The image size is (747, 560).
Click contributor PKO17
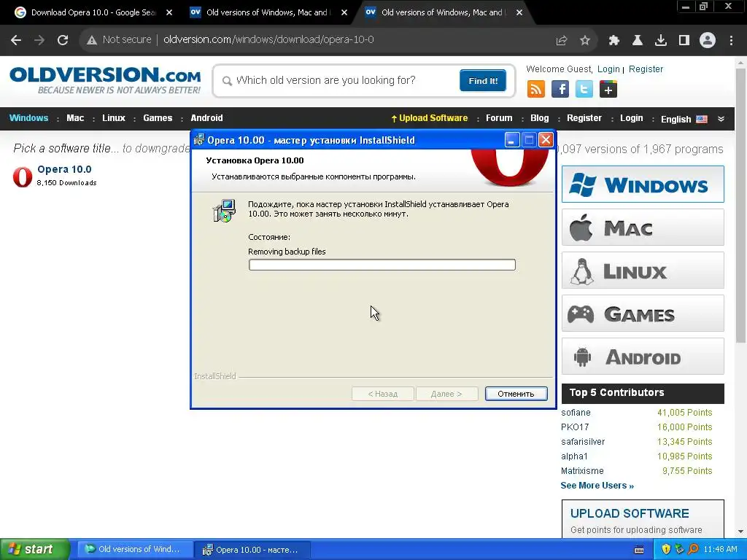(575, 427)
